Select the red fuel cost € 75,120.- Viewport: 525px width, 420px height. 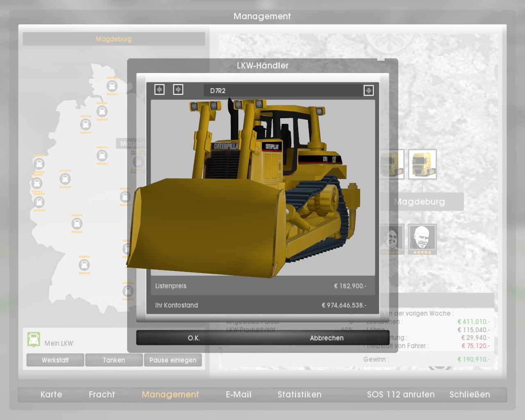475,346
